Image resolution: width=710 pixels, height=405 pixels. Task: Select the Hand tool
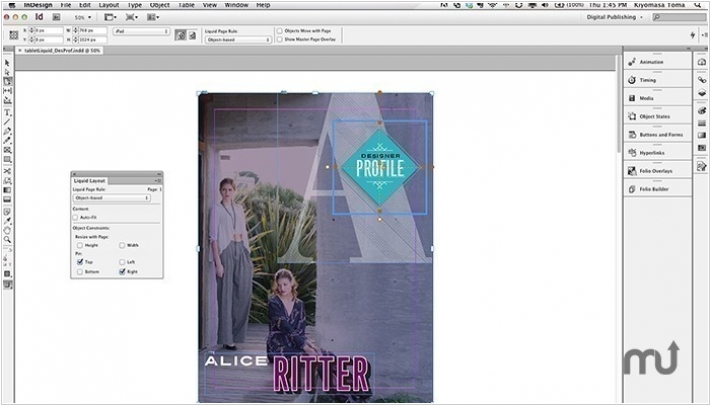pyautogui.click(x=7, y=230)
